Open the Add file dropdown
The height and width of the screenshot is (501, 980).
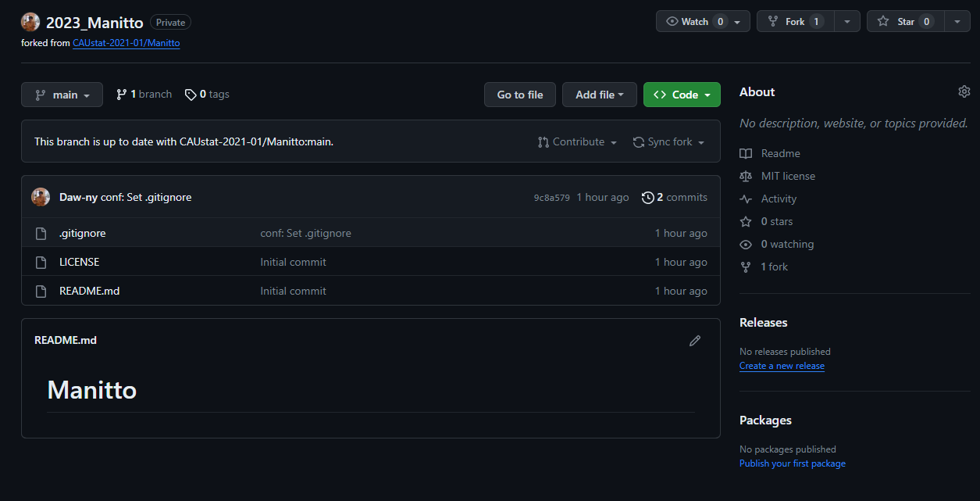pos(599,95)
